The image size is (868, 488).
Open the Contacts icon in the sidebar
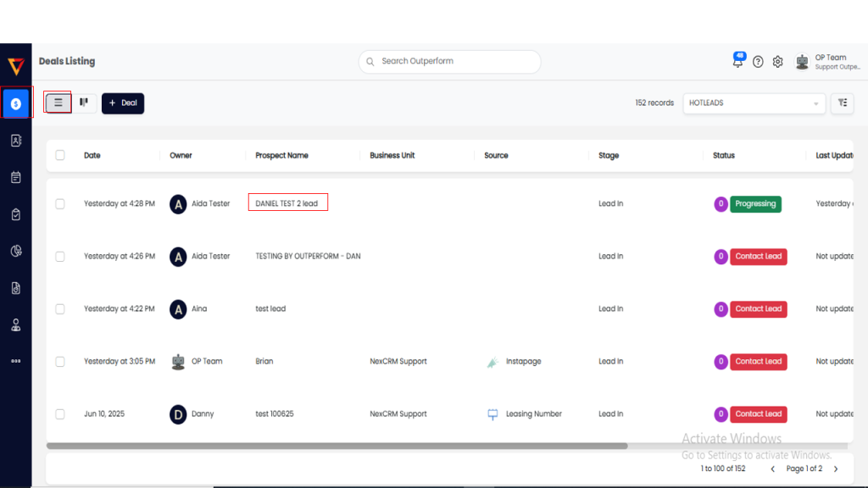16,141
